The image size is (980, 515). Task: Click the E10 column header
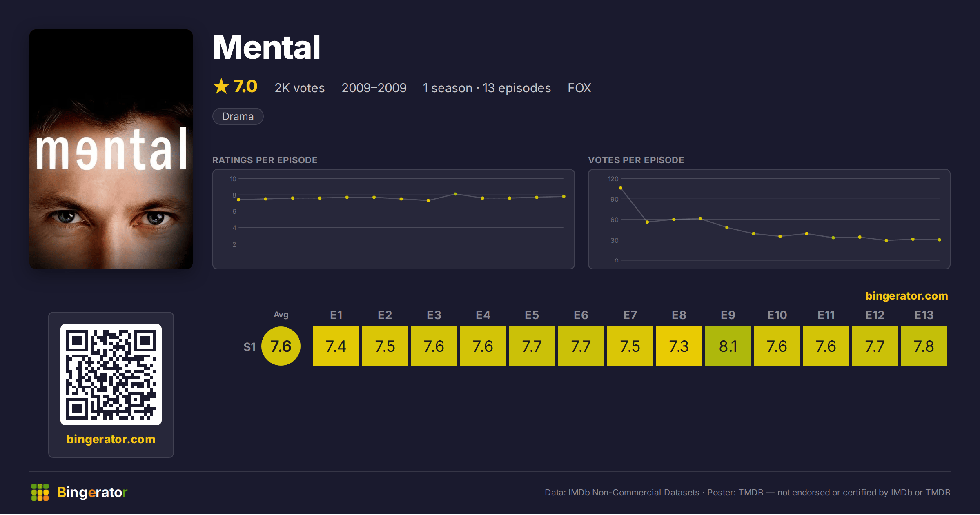coord(777,315)
